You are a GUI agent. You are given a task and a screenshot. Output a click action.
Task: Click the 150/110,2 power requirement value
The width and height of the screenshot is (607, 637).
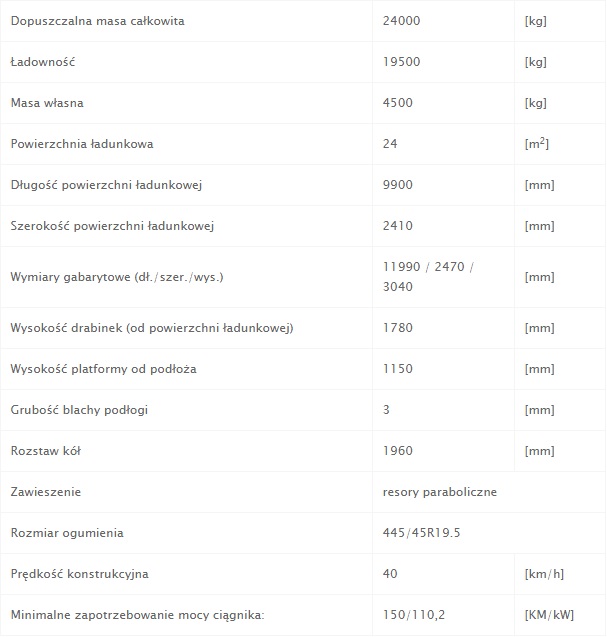click(x=414, y=615)
